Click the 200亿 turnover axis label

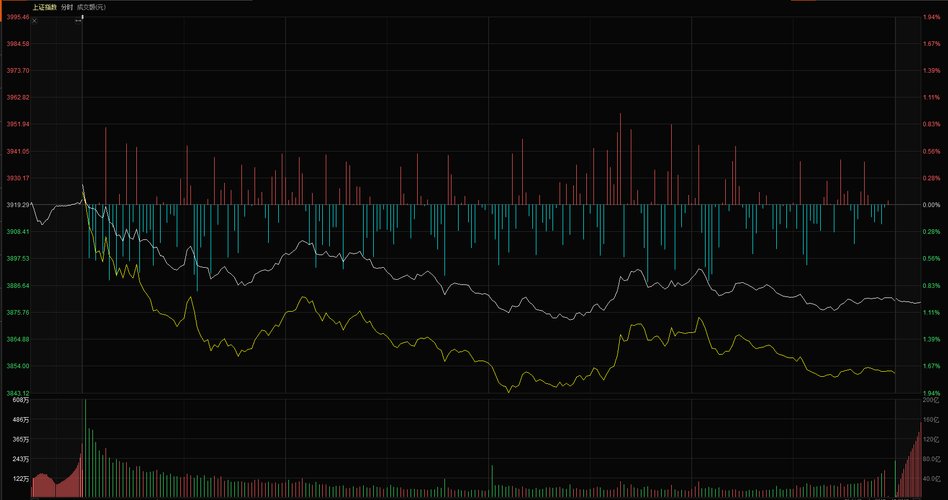point(931,400)
